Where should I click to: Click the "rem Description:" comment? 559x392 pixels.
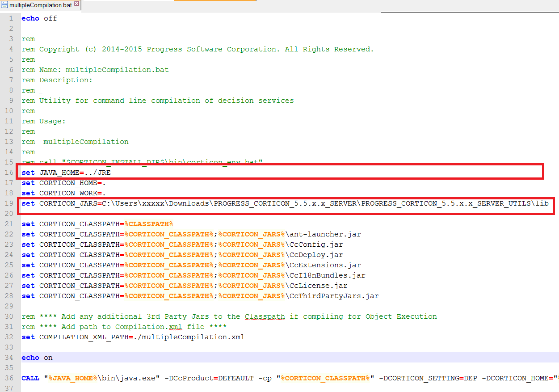(x=57, y=80)
